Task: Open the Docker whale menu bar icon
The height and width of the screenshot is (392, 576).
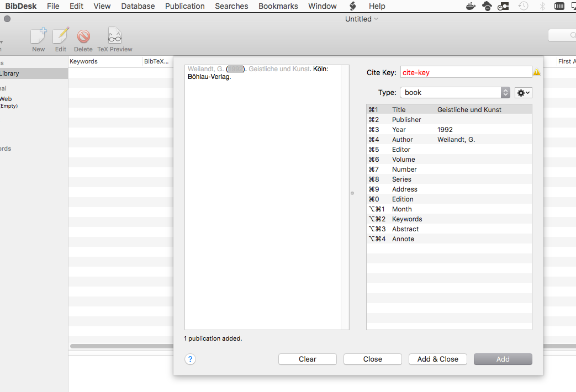Action: [471, 6]
